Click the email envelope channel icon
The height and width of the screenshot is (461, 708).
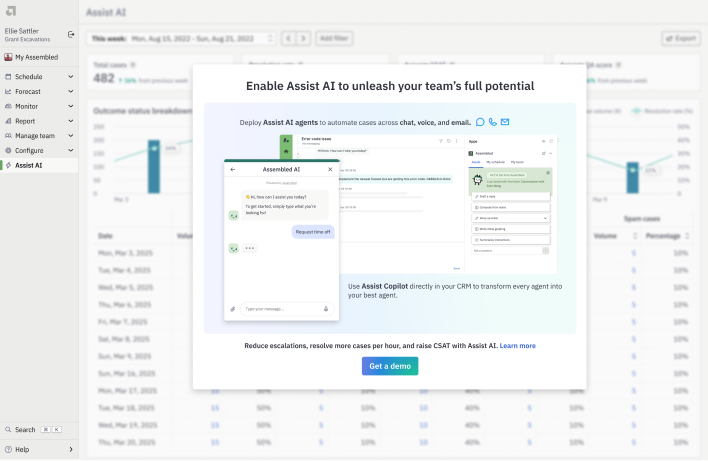click(x=505, y=122)
